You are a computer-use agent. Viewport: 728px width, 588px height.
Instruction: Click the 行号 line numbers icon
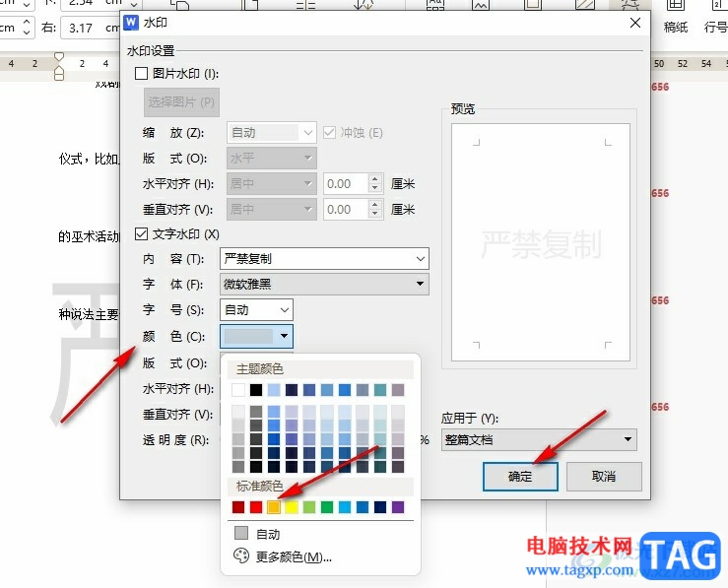coord(716,18)
